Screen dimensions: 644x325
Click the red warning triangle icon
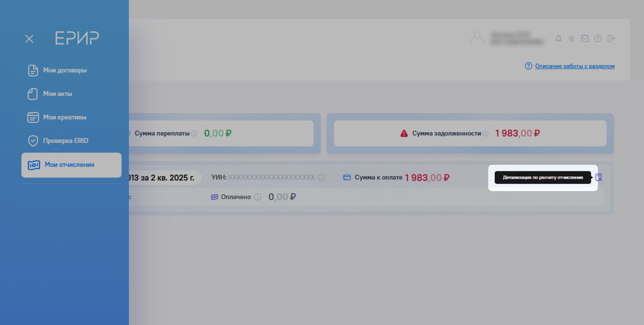(x=404, y=133)
